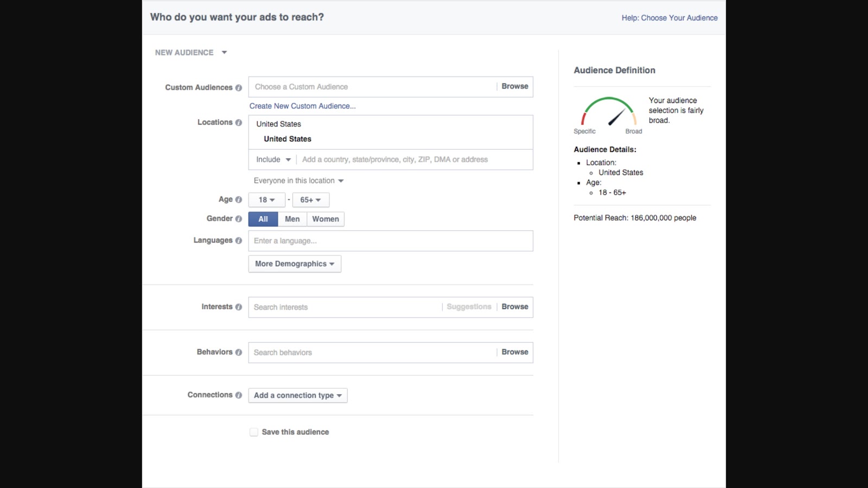868x488 pixels.
Task: Open the maximum age 65+ dropdown
Action: (x=310, y=200)
